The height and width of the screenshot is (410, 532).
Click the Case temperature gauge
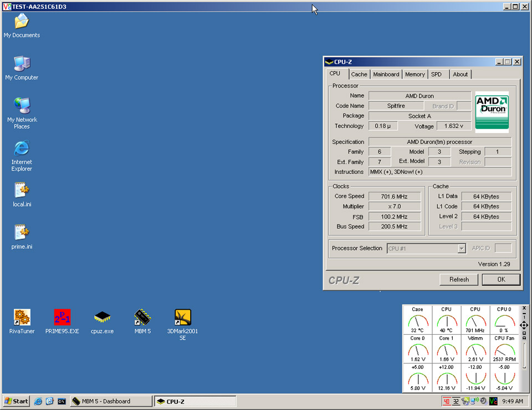[417, 320]
